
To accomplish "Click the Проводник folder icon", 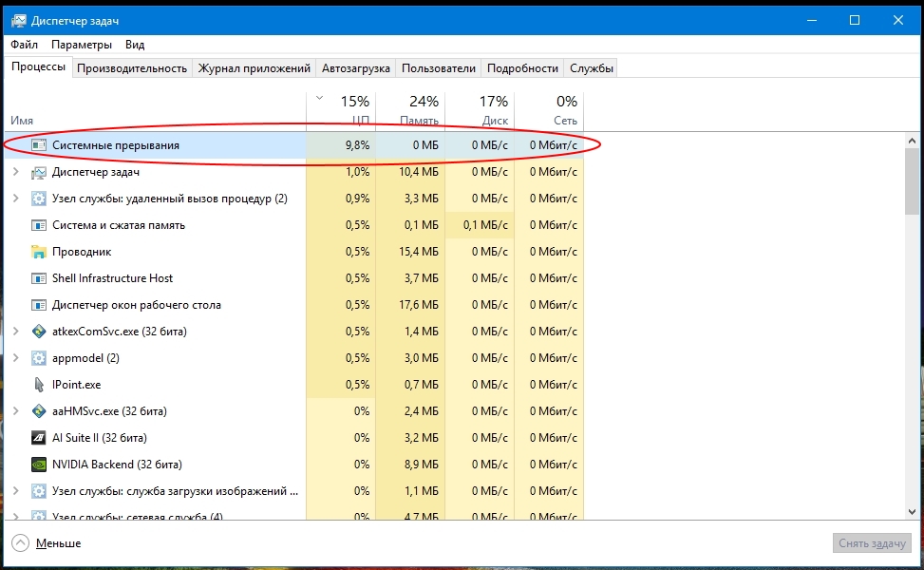I will [39, 252].
